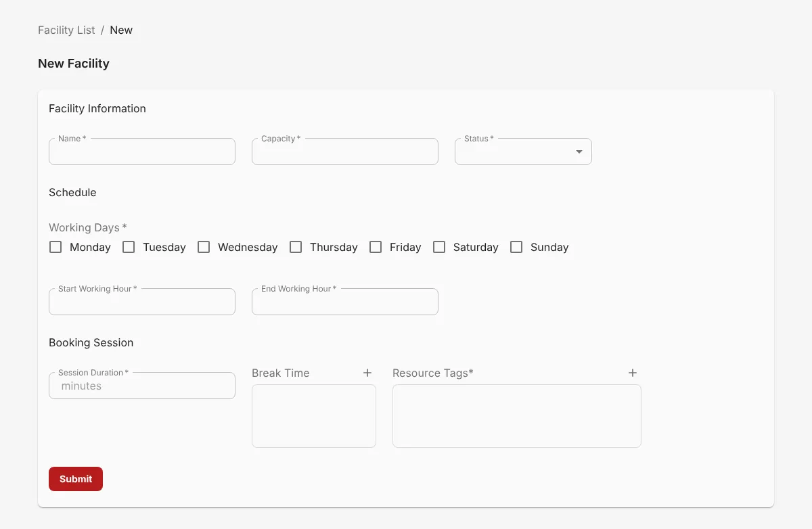Toggle the Friday checkbox
Screen dimensions: 812x529
tap(376, 247)
